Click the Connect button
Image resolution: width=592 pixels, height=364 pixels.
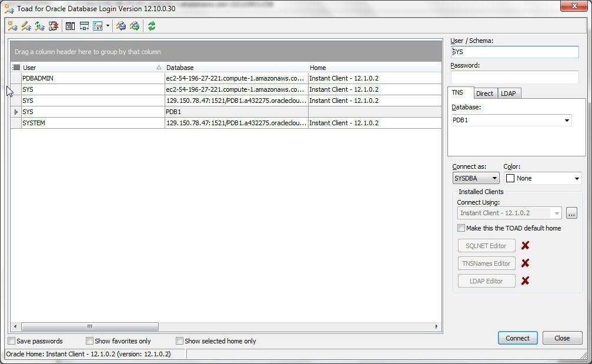click(517, 338)
